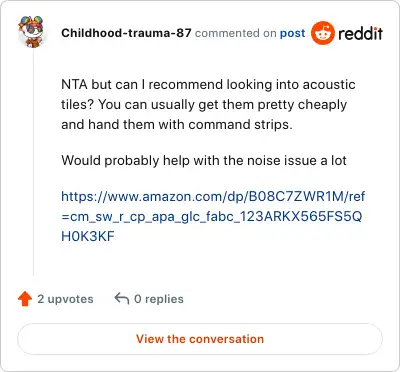Click the View the conversation button
The image size is (400, 372).
coord(200,339)
